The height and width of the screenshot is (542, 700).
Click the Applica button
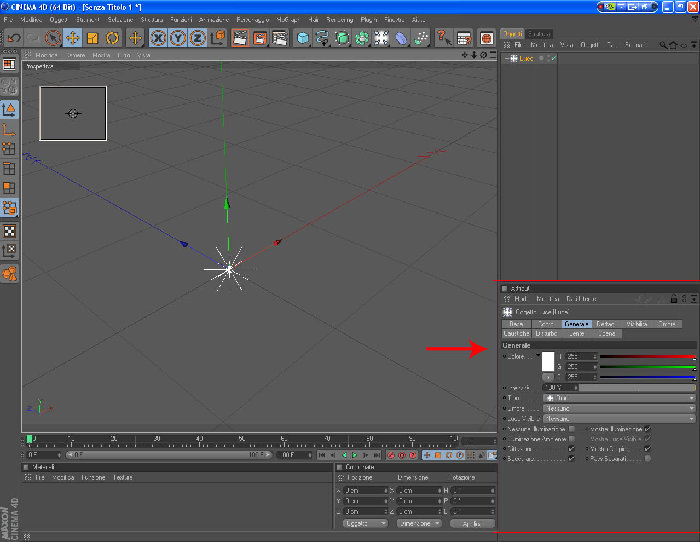tap(472, 523)
